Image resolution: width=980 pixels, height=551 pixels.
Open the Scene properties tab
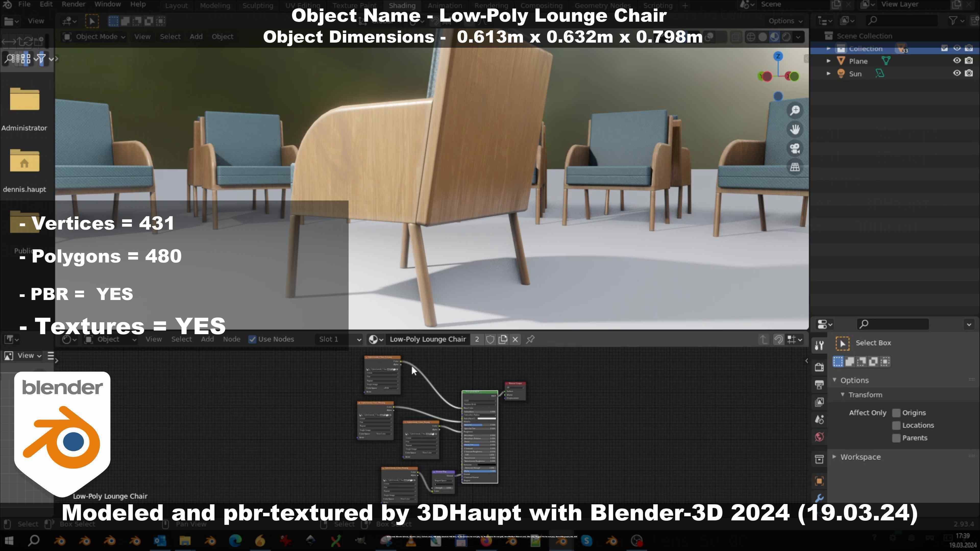click(819, 419)
